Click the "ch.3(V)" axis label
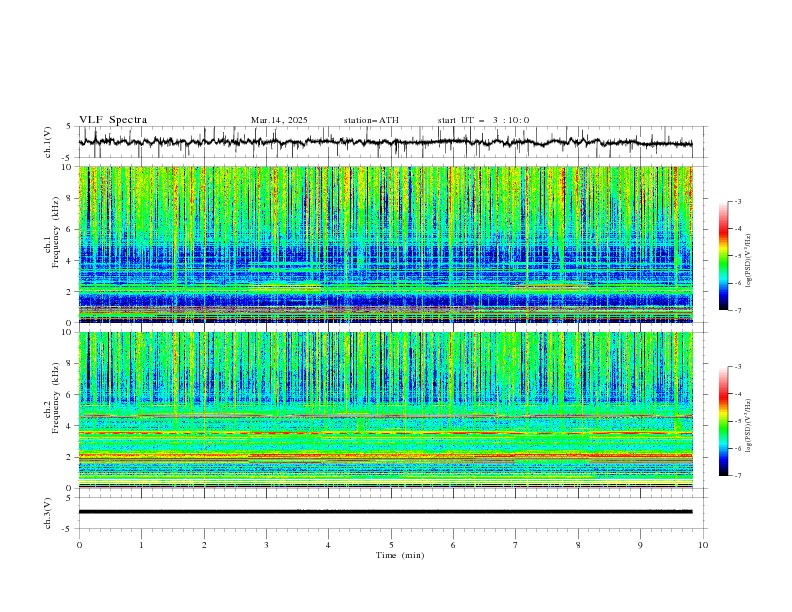 (x=48, y=513)
